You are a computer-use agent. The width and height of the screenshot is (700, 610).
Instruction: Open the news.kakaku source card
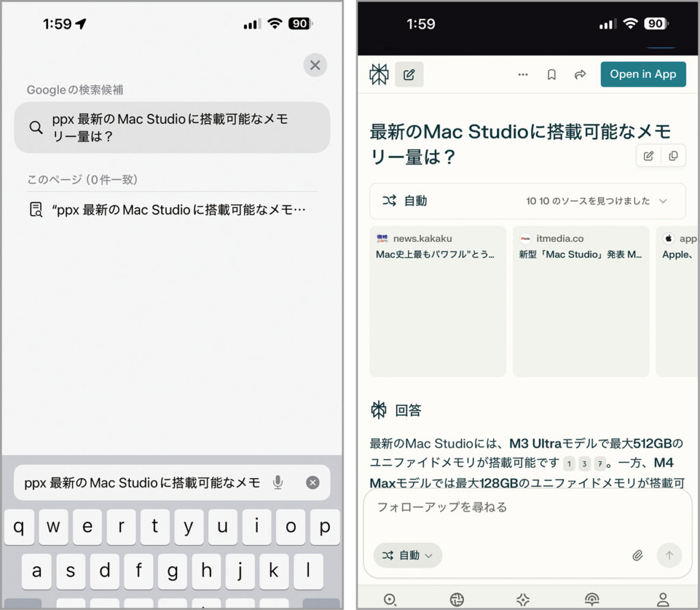437,301
